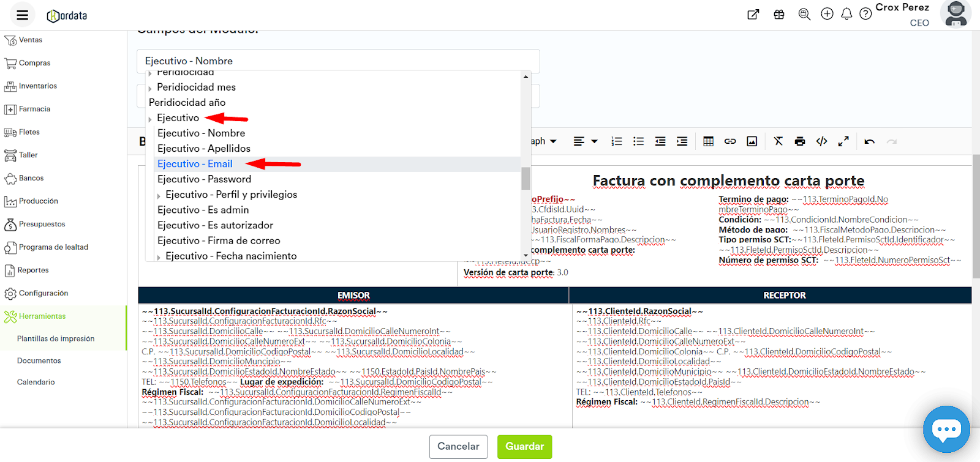This screenshot has height=462, width=980.
Task: Click the gift icon in header
Action: [x=779, y=14]
